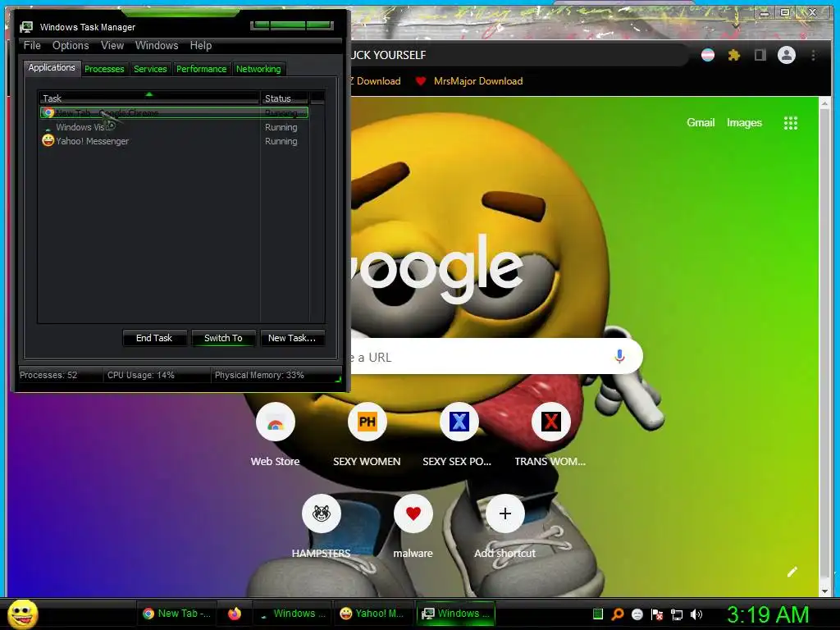Click the New Task... button
840x630 pixels.
[292, 338]
